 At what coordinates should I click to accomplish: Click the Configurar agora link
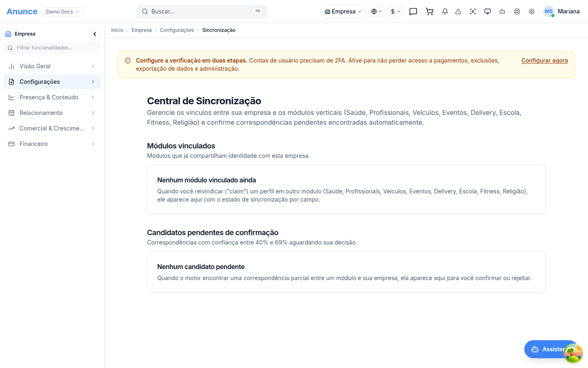click(544, 61)
